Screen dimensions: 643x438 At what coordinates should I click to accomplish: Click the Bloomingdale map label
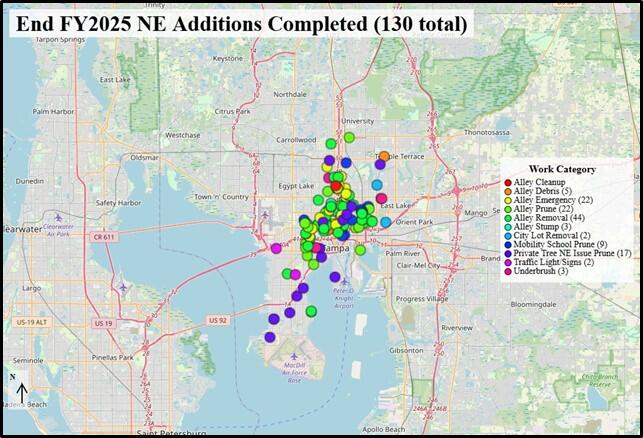(534, 305)
